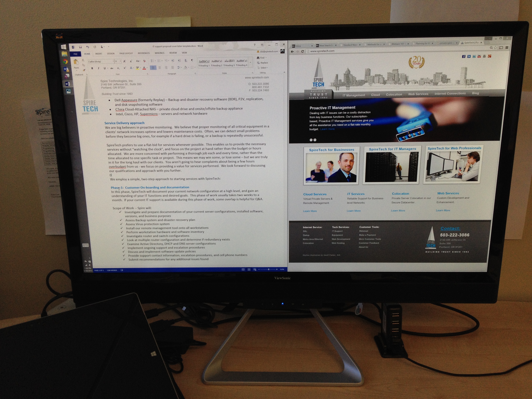Apply superscript formatting with the X² icon
532x399 pixels.
[125, 68]
